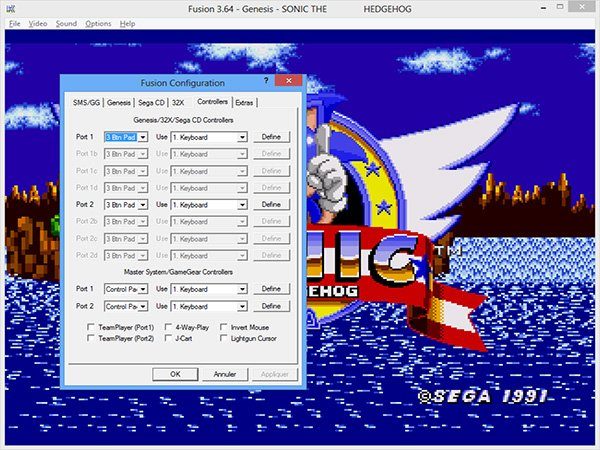Viewport: 600px width, 450px height.
Task: Click Define for Genesis Port 2
Action: point(271,204)
